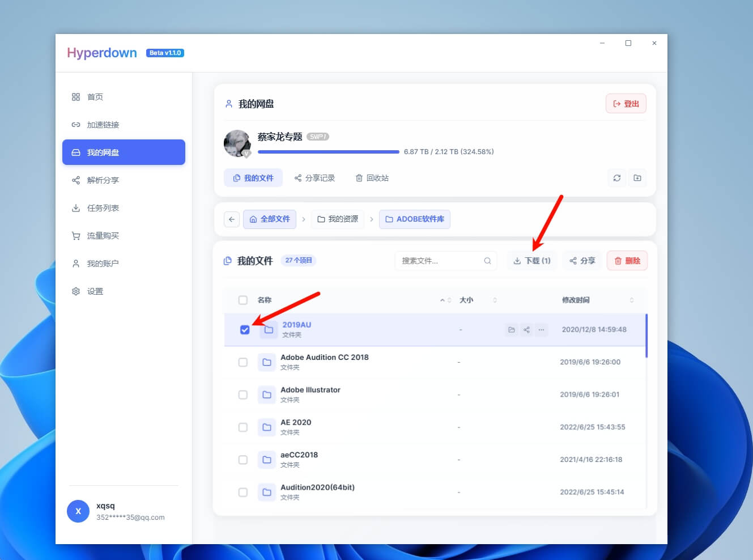
Task: Go back using the breadcrumb back arrow
Action: pos(231,219)
